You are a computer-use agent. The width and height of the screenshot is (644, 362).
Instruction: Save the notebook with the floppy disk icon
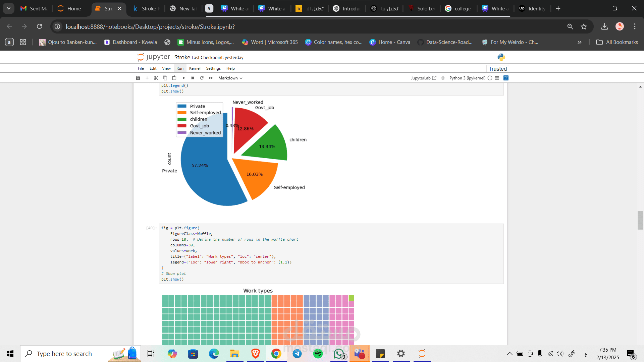[138, 78]
